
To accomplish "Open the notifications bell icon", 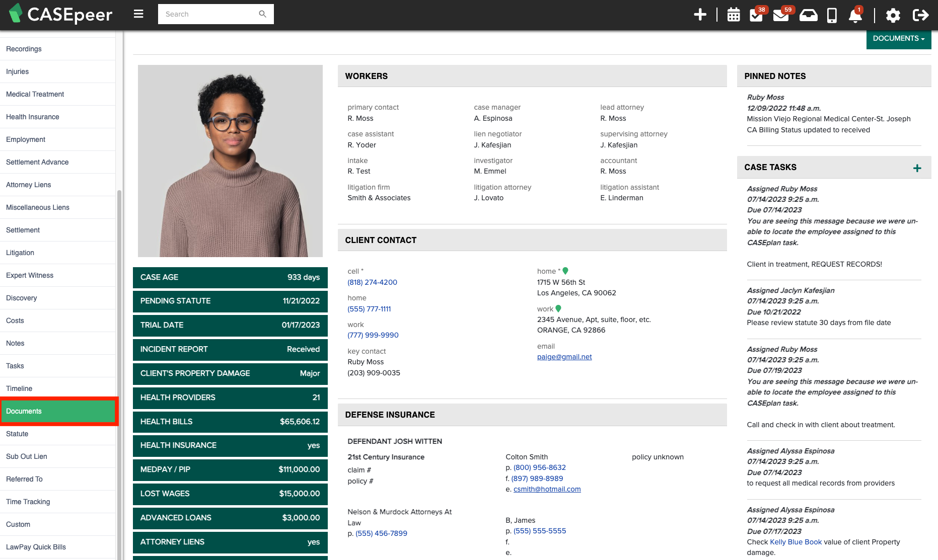I will click(x=855, y=15).
